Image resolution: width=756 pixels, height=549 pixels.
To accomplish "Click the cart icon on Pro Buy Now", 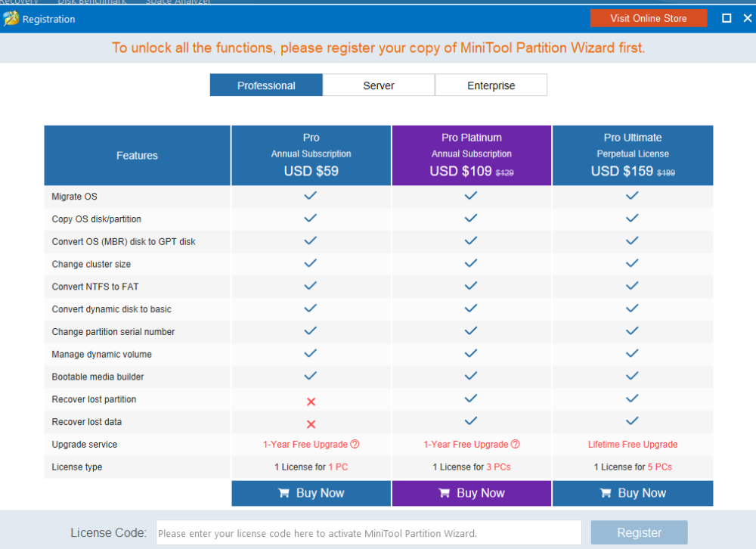I will click(x=284, y=493).
